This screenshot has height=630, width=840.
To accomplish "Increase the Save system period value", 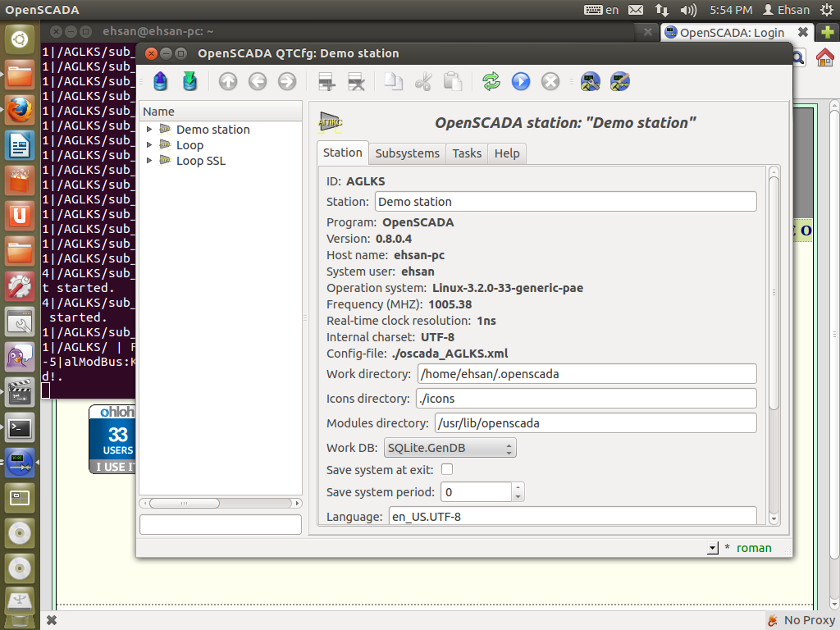I will pos(518,488).
